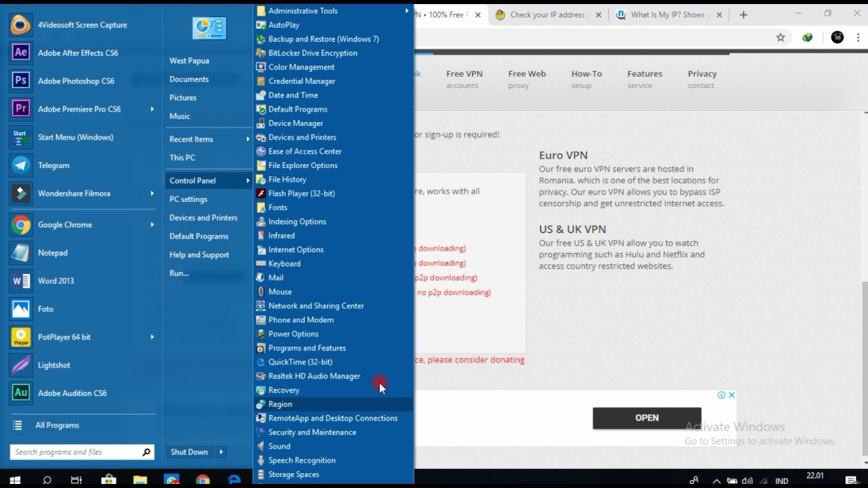
Task: Open Telegram app icon
Action: click(20, 165)
